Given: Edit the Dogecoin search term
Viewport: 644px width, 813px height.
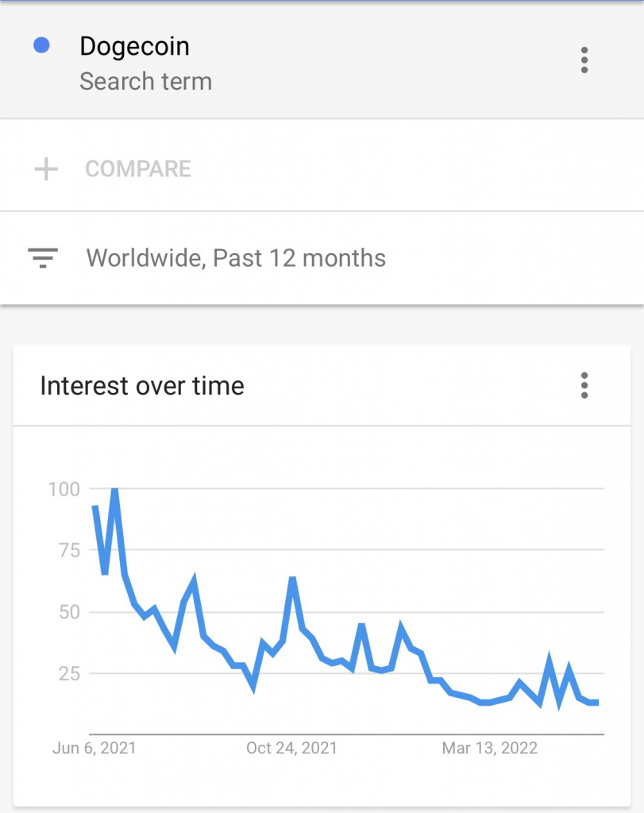Looking at the screenshot, I should [135, 46].
